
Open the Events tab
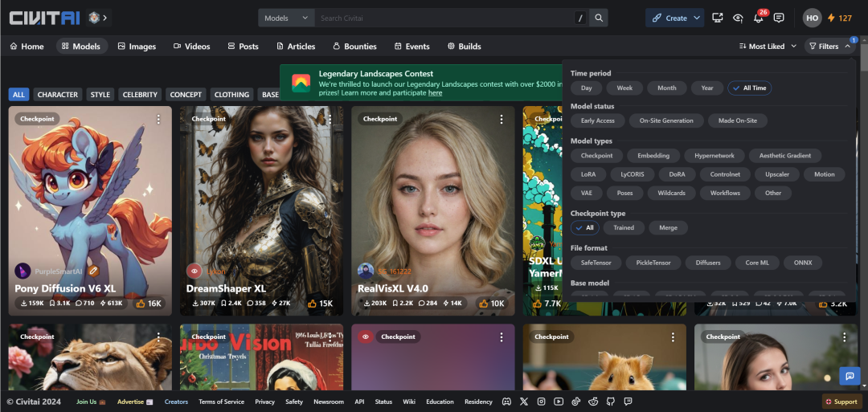pyautogui.click(x=411, y=47)
